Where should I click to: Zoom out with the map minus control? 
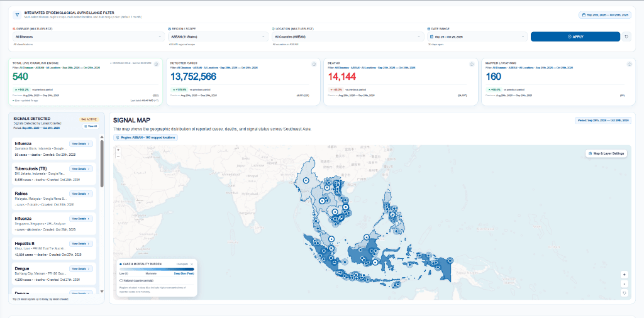118,156
